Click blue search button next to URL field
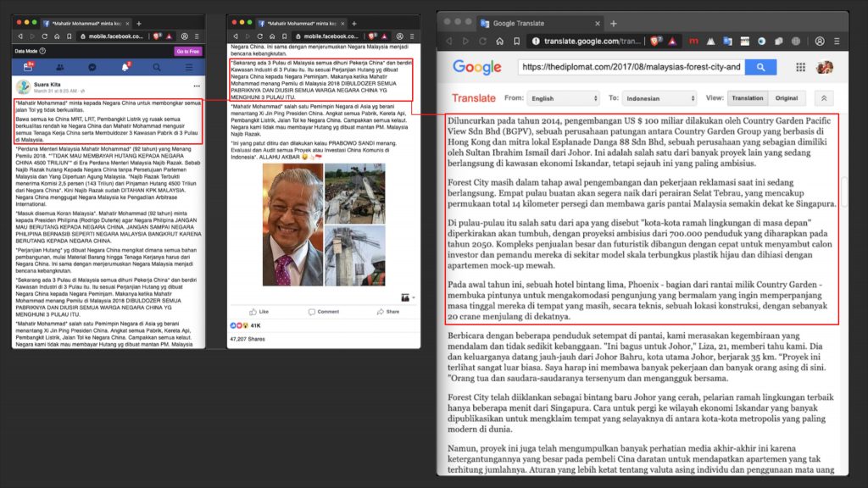This screenshot has height=488, width=868. [x=760, y=67]
